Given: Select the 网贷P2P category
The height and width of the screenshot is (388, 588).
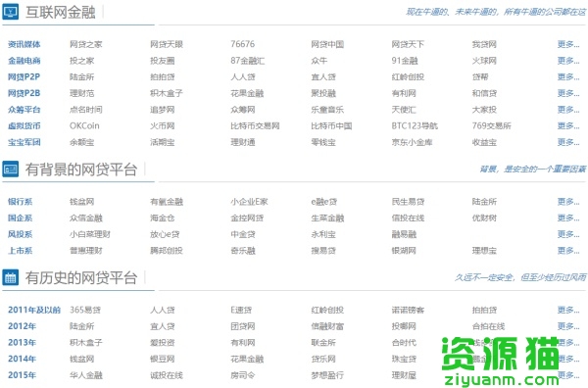Looking at the screenshot, I should (x=24, y=76).
